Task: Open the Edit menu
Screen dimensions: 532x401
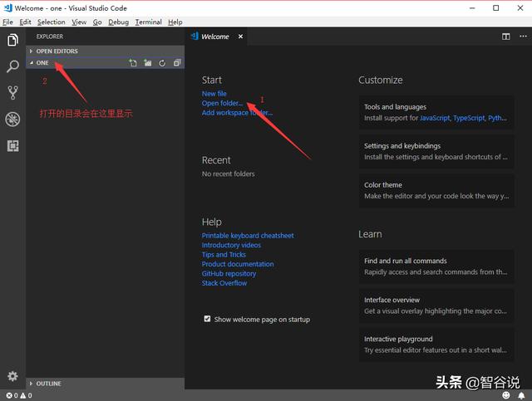Action: pyautogui.click(x=25, y=22)
